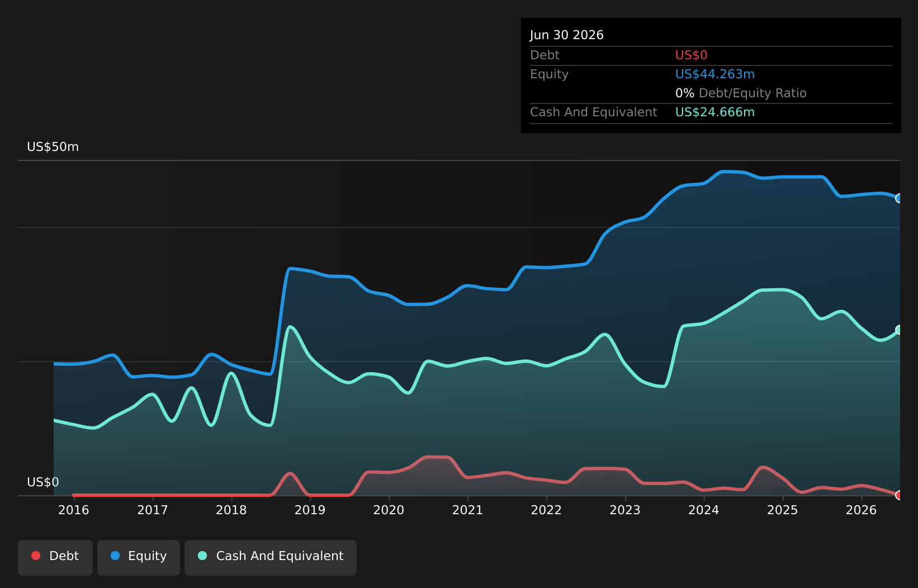Click the 2021 x-axis label
The height and width of the screenshot is (588, 918).
pyautogui.click(x=467, y=510)
